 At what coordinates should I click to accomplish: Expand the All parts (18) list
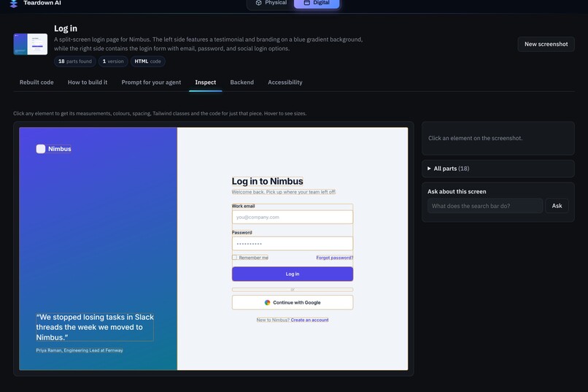coord(498,169)
